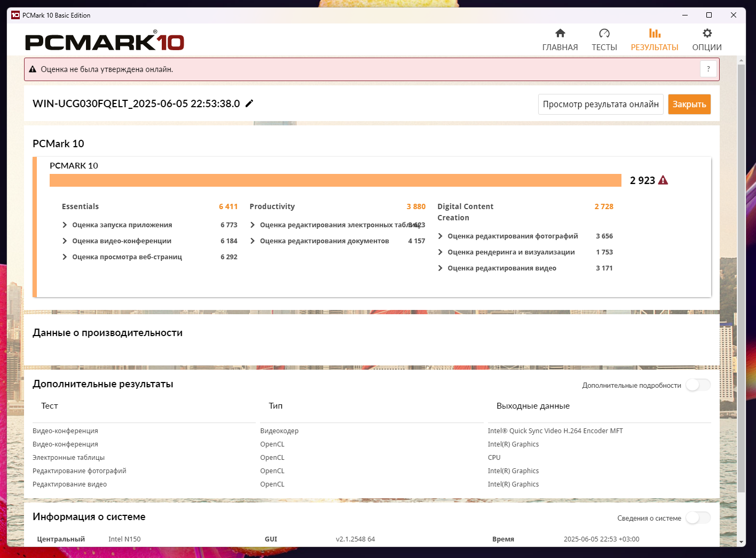Expand Оценка просмотра веб-страниц row
Viewport: 756px width, 558px height.
pyautogui.click(x=65, y=257)
